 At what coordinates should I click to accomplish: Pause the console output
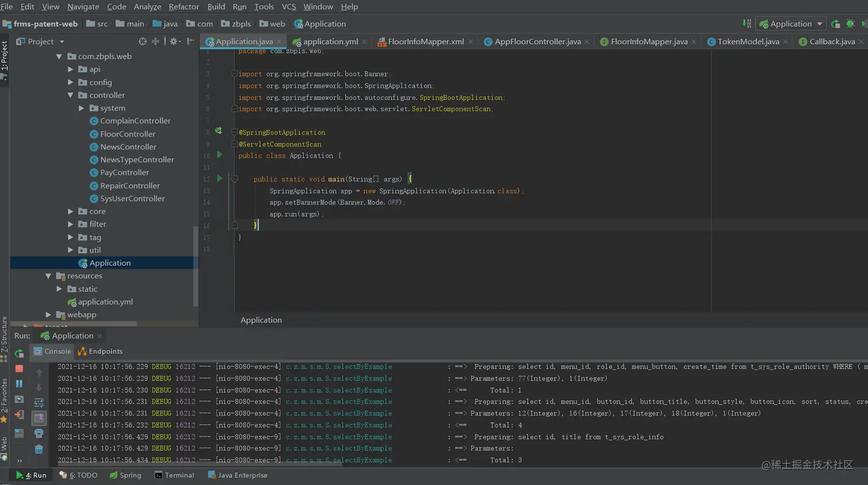click(x=19, y=383)
